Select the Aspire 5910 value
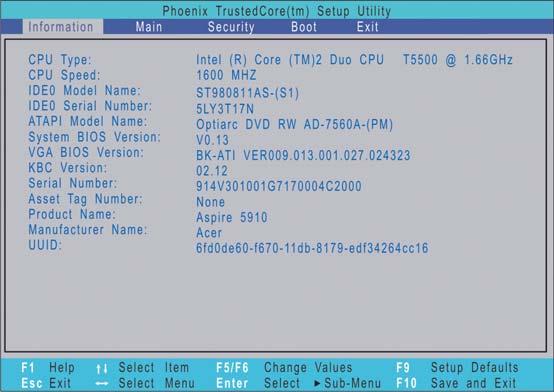This screenshot has height=392, width=554. pyautogui.click(x=232, y=217)
